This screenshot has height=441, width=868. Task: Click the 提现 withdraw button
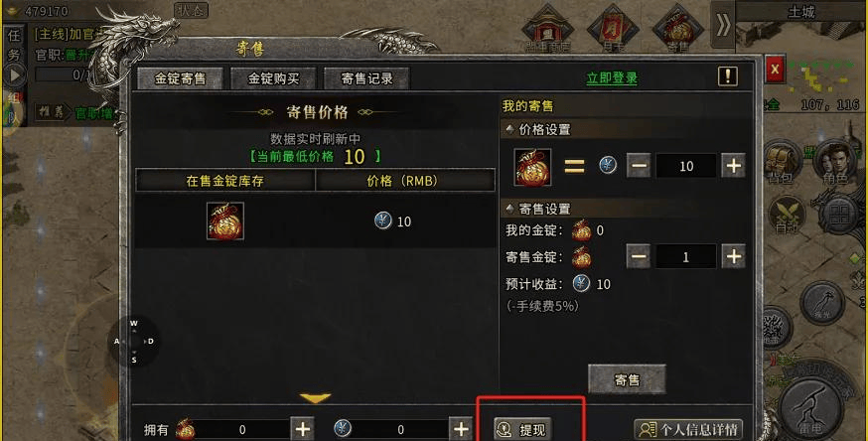click(x=522, y=429)
